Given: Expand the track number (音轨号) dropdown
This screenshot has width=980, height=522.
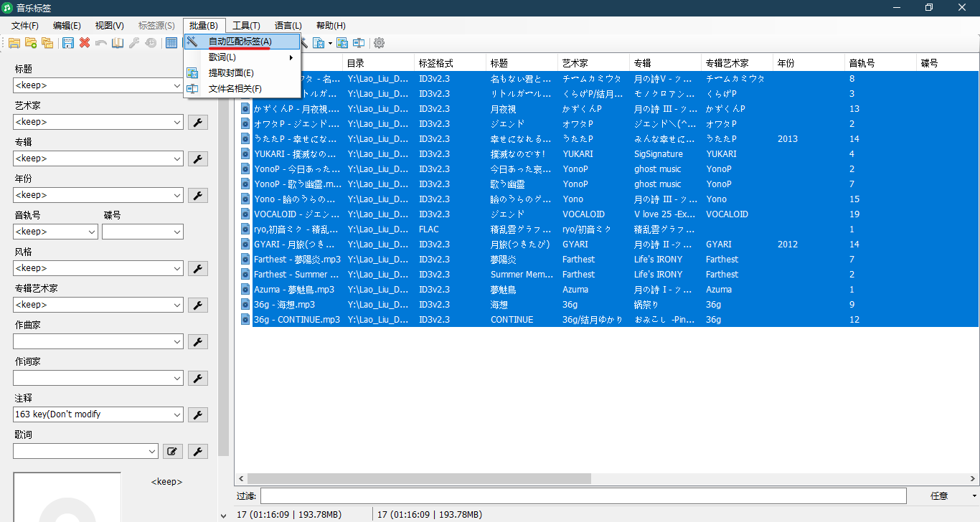Looking at the screenshot, I should (91, 232).
